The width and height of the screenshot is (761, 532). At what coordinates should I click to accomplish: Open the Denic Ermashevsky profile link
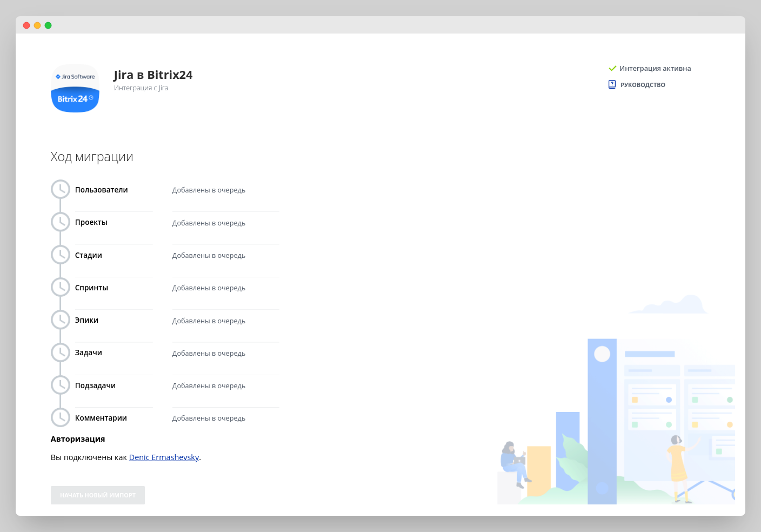[164, 457]
